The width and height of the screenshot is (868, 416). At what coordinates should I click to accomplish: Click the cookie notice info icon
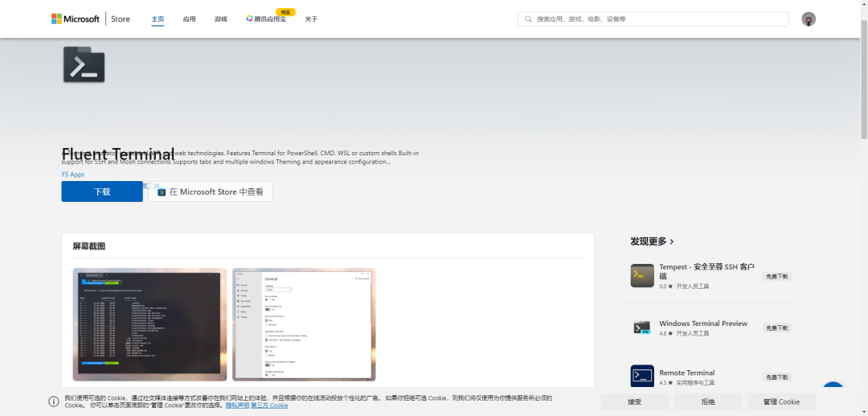click(54, 402)
